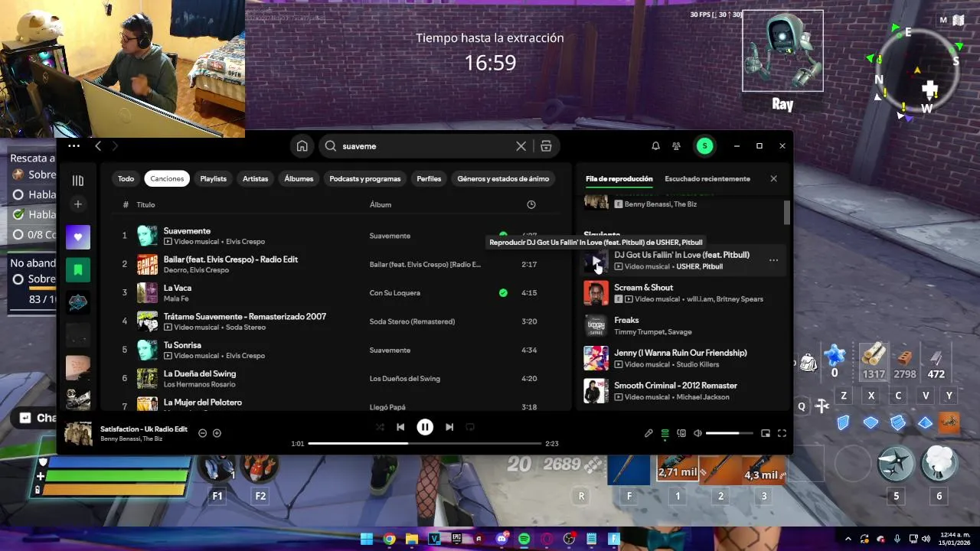Screen dimensions: 980x551
Task: Add Satisfaction to playlist with plus-circle
Action: 217,433
